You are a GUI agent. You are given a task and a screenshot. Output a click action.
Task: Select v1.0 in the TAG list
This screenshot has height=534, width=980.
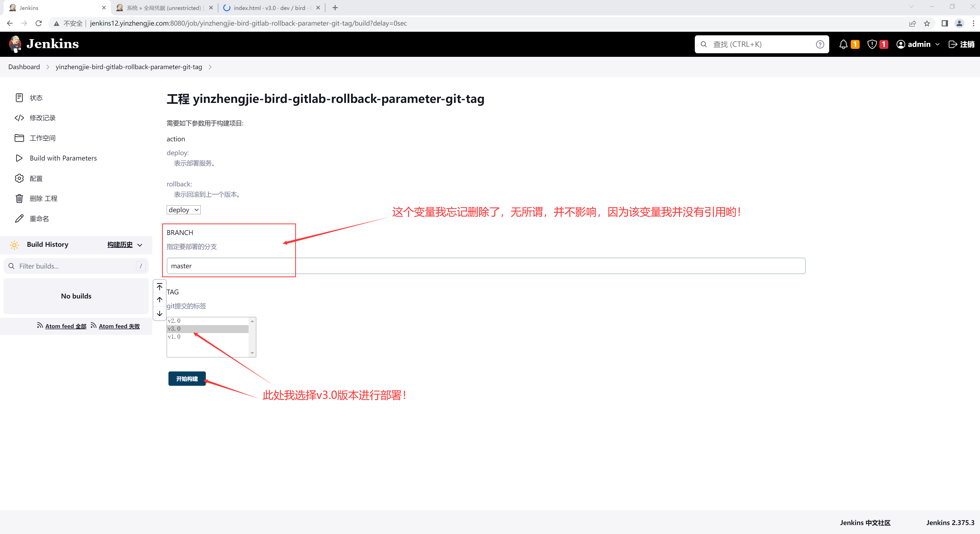pos(207,337)
